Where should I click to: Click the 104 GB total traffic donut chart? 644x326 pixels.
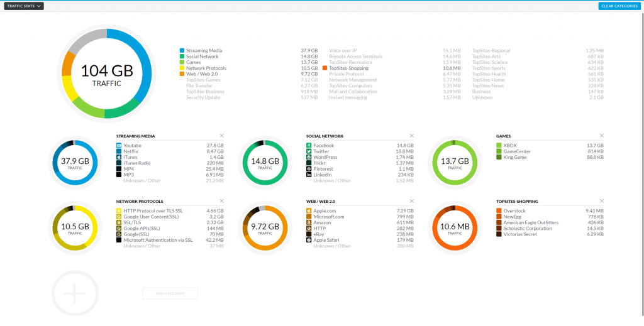click(106, 72)
